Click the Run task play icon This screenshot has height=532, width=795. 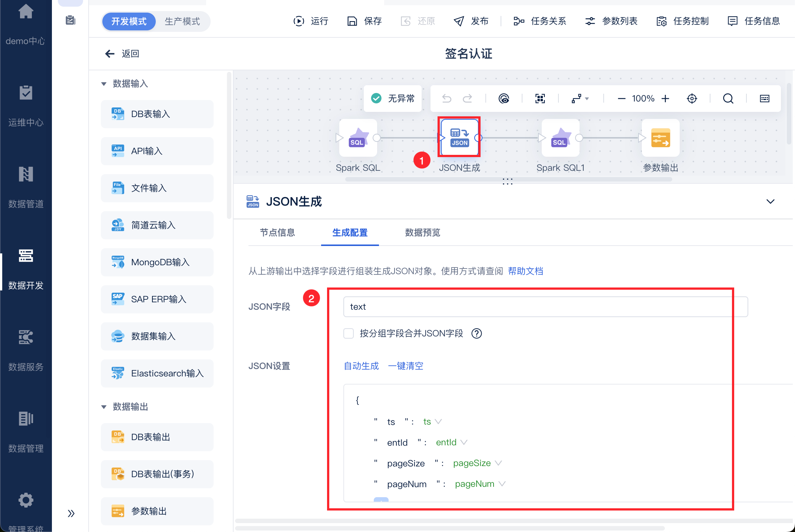click(298, 21)
